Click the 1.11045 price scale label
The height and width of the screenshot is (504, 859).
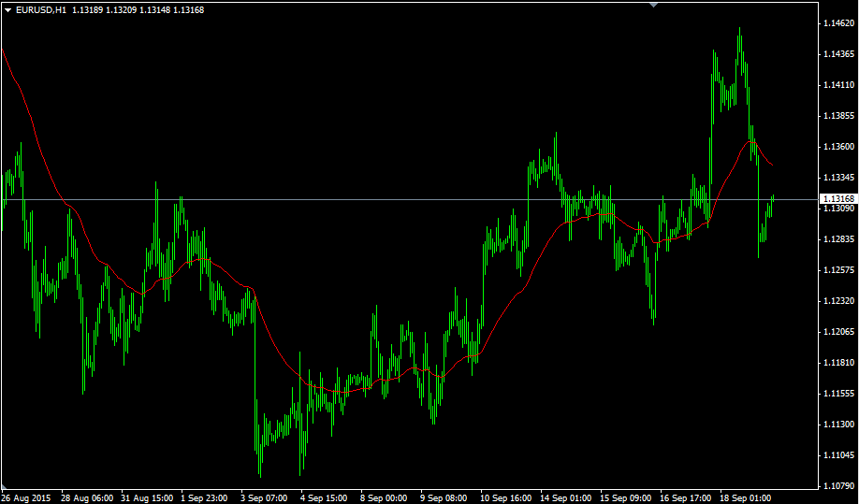pos(838,454)
